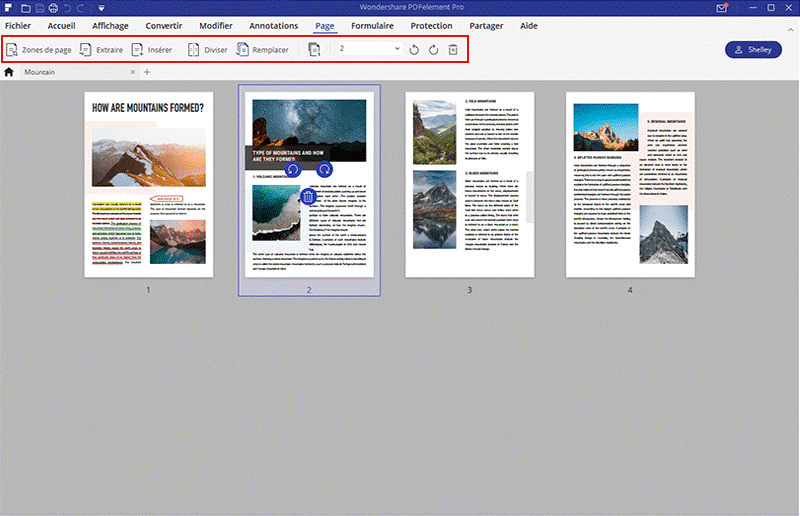The width and height of the screenshot is (800, 516).
Task: Rotate page clockwise from toolbar
Action: pos(434,50)
